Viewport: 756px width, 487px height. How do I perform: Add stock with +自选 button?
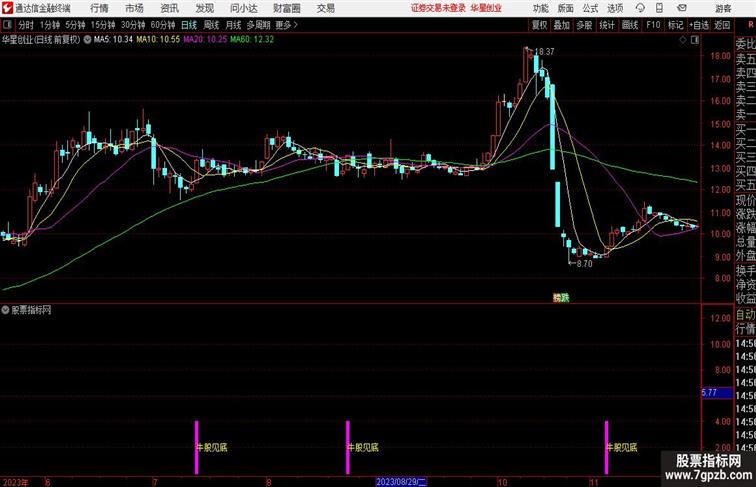pos(699,25)
